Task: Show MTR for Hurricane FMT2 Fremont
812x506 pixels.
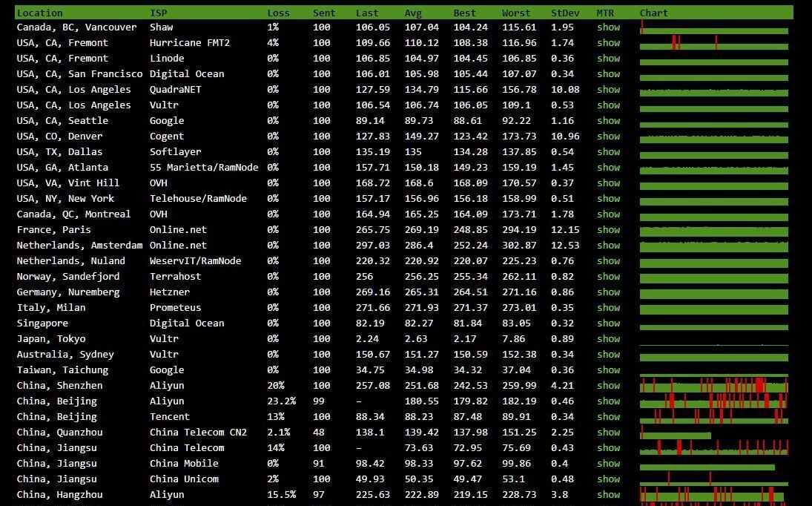Action: [609, 42]
